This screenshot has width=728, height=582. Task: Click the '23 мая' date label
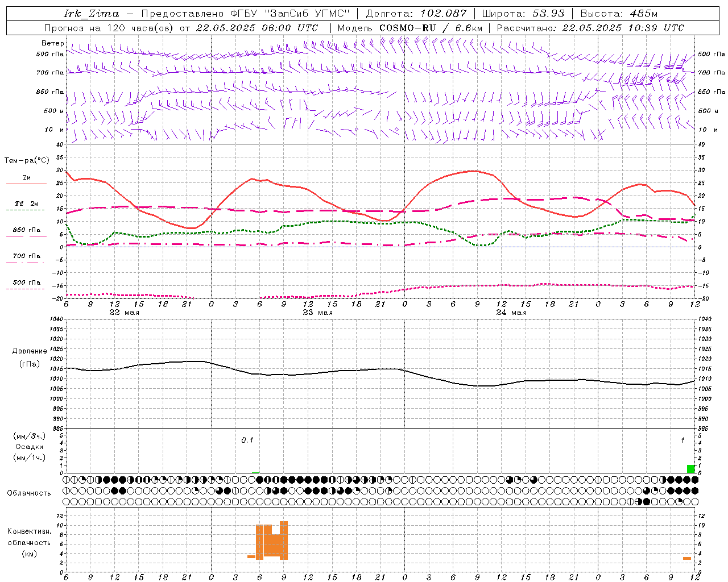click(x=317, y=312)
